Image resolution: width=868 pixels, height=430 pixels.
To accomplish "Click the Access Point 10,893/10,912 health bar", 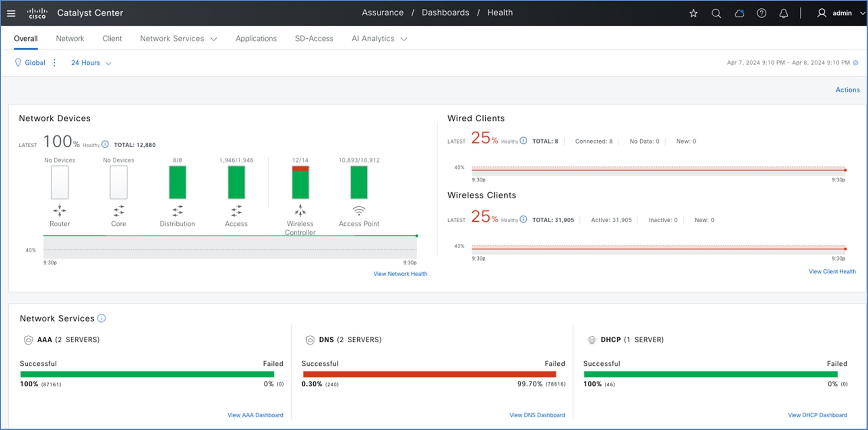I will coord(359,182).
